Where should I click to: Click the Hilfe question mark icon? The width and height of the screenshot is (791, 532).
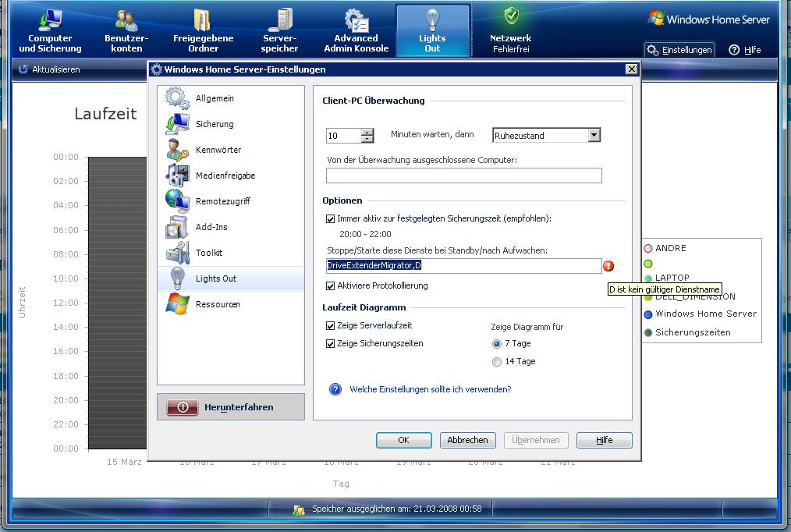click(x=734, y=50)
